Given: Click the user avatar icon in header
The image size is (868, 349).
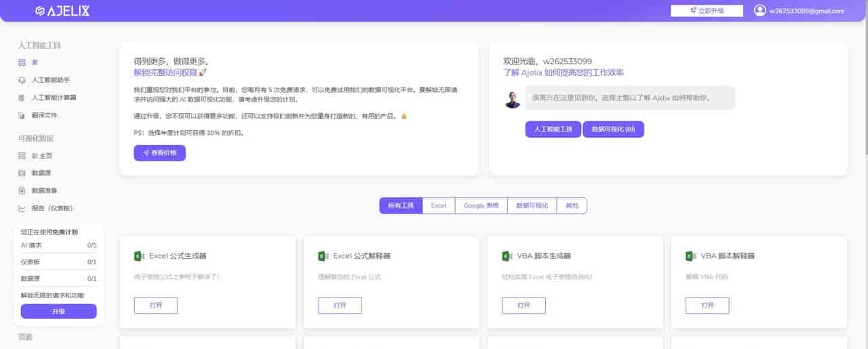Looking at the screenshot, I should tap(759, 11).
